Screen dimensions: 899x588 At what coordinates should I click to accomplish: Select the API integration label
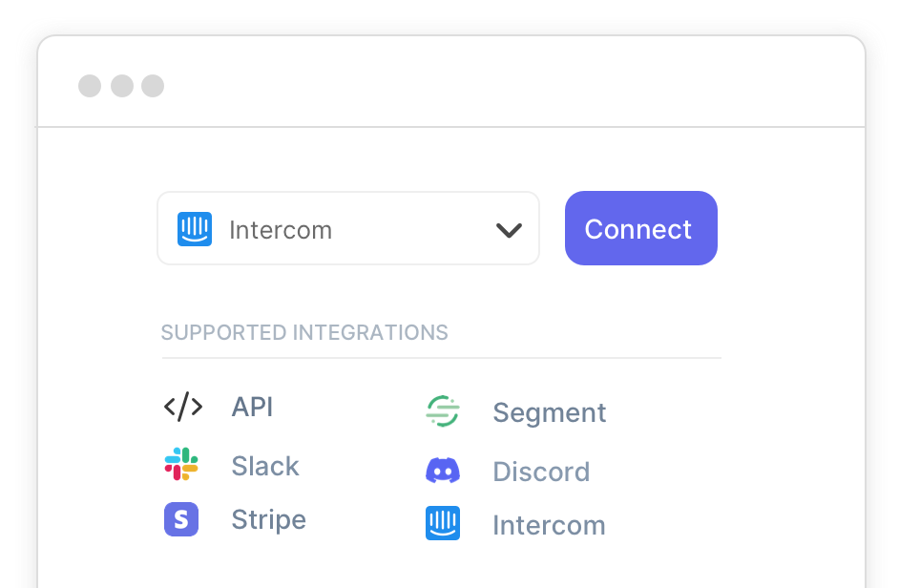click(252, 408)
